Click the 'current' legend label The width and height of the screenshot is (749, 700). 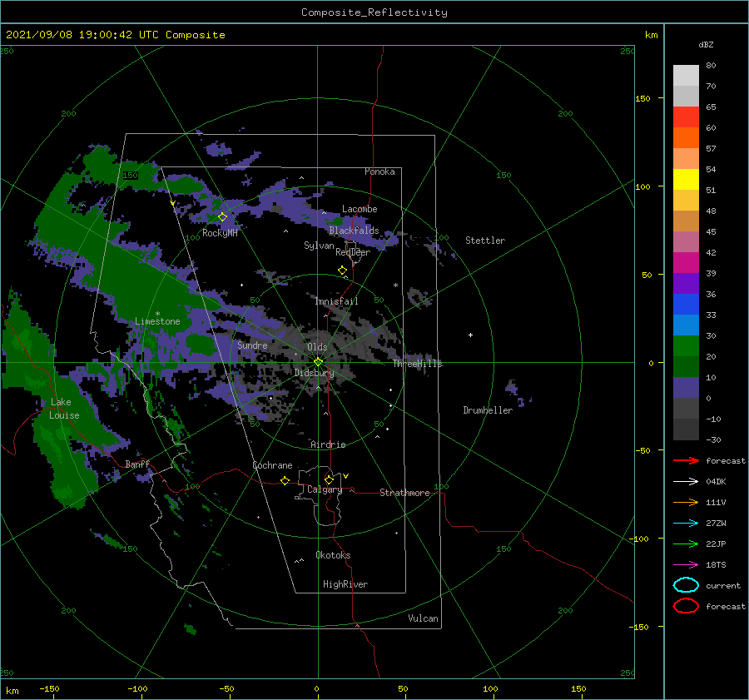(x=723, y=585)
